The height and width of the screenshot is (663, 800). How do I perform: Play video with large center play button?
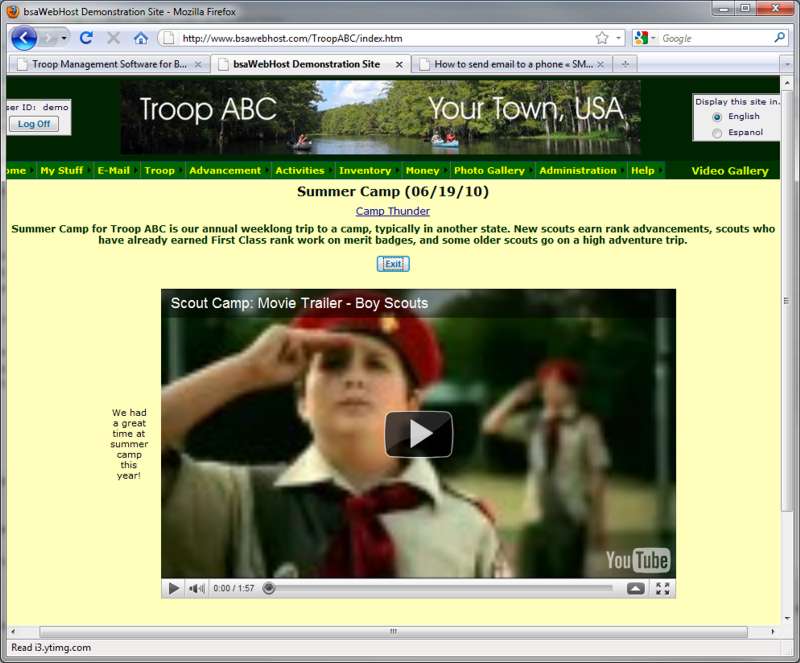(418, 434)
